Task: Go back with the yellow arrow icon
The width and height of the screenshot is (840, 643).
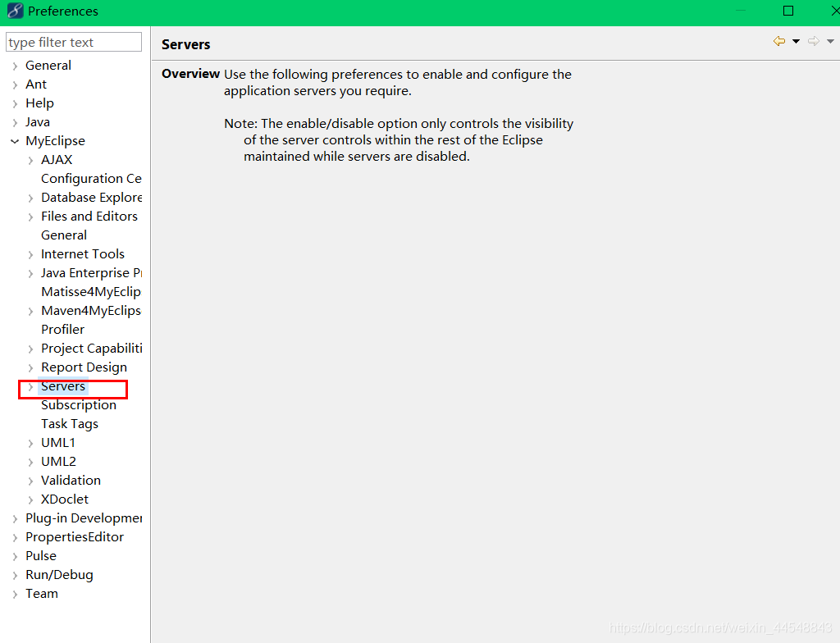Action: [x=779, y=41]
